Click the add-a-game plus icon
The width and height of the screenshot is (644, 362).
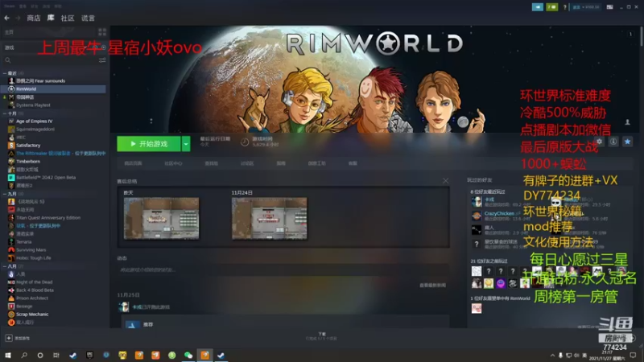9,338
